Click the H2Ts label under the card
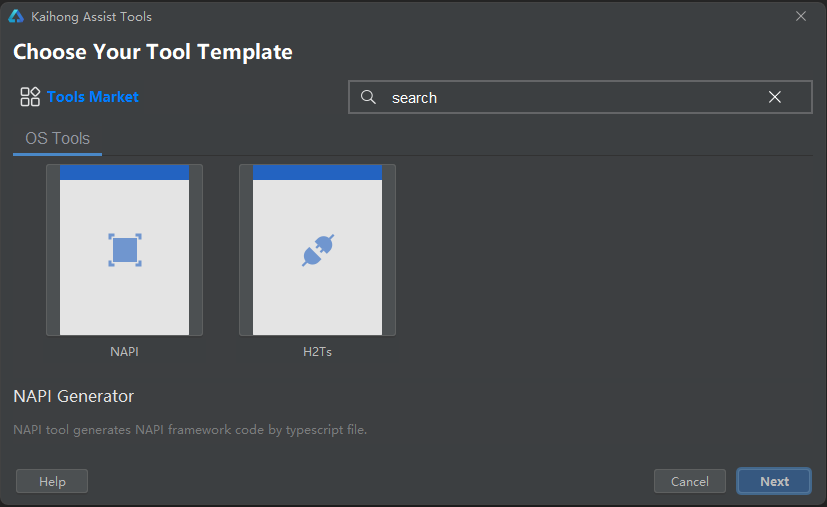This screenshot has width=827, height=507. [x=318, y=352]
